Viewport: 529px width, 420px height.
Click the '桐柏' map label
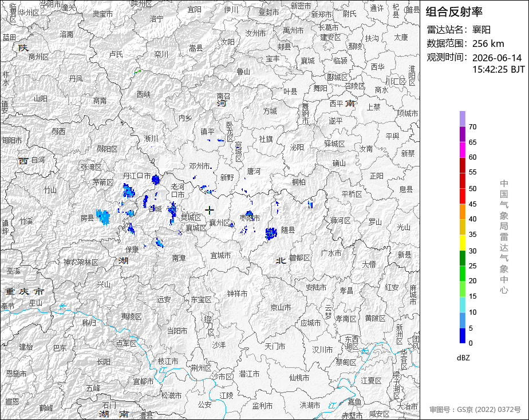click(x=299, y=182)
